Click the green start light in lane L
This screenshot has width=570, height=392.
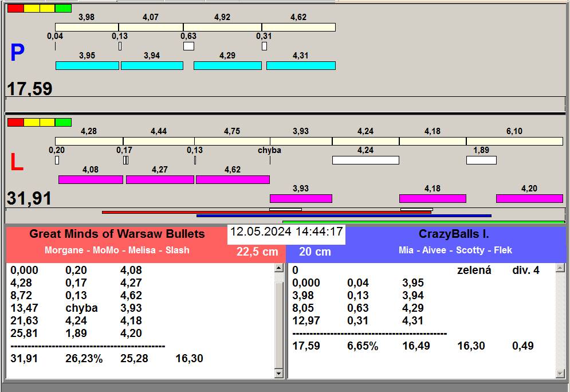pos(63,122)
